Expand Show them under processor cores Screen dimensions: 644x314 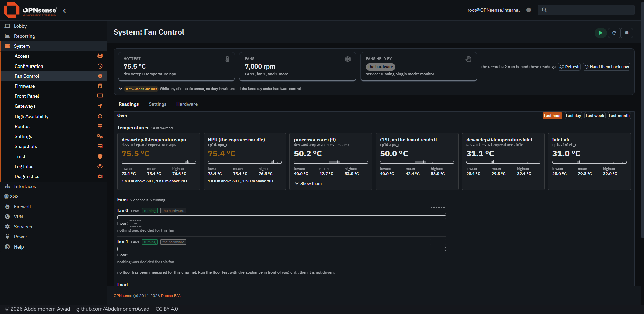tap(308, 184)
